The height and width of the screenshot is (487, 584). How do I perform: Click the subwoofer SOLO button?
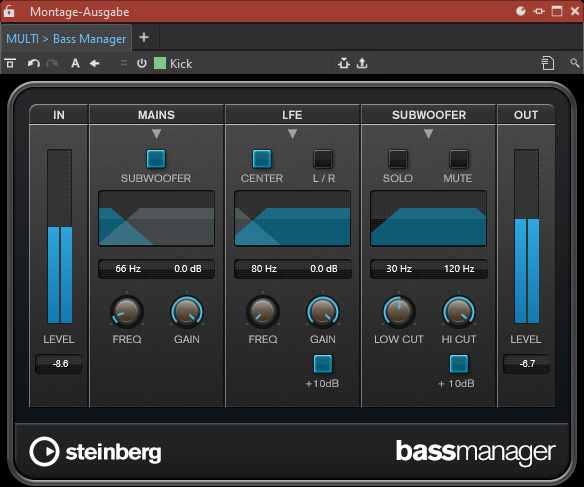[x=398, y=159]
